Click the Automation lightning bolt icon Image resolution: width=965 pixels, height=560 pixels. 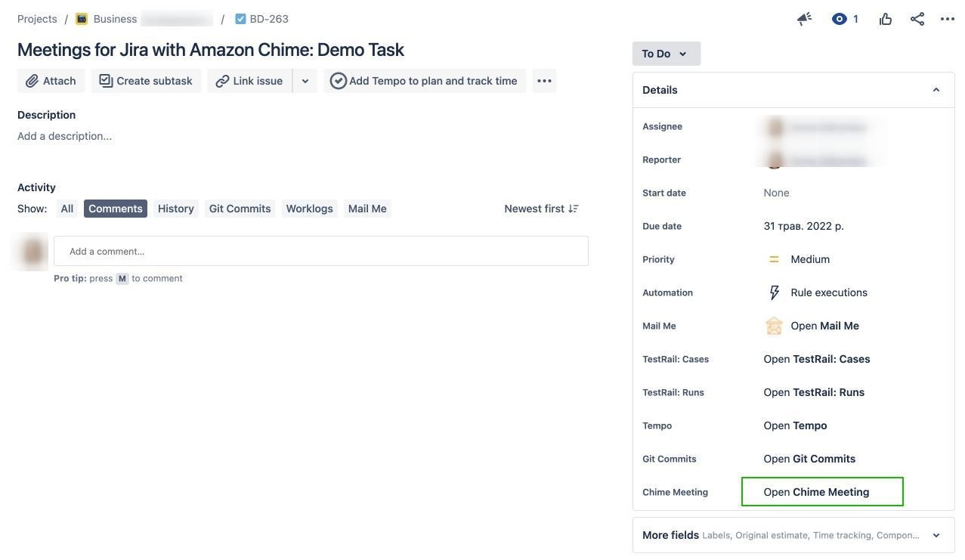pyautogui.click(x=774, y=292)
